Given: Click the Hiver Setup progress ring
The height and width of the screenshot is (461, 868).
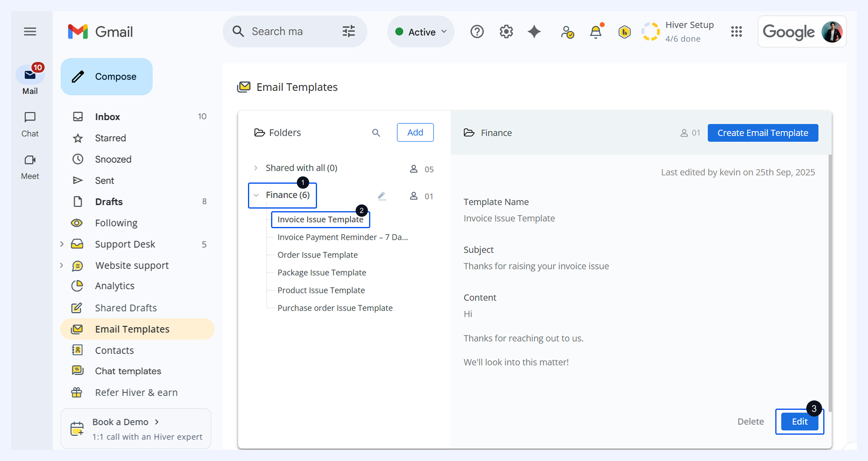Looking at the screenshot, I should 650,32.
